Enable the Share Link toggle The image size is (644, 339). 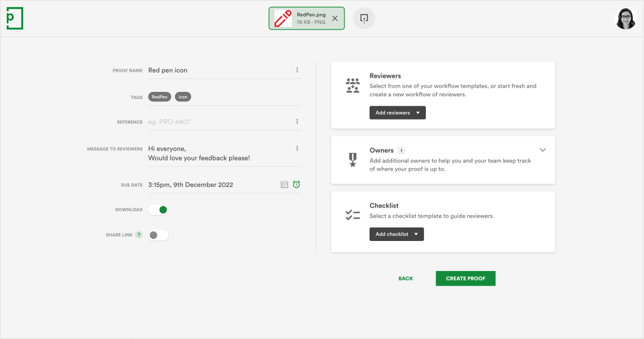click(158, 235)
